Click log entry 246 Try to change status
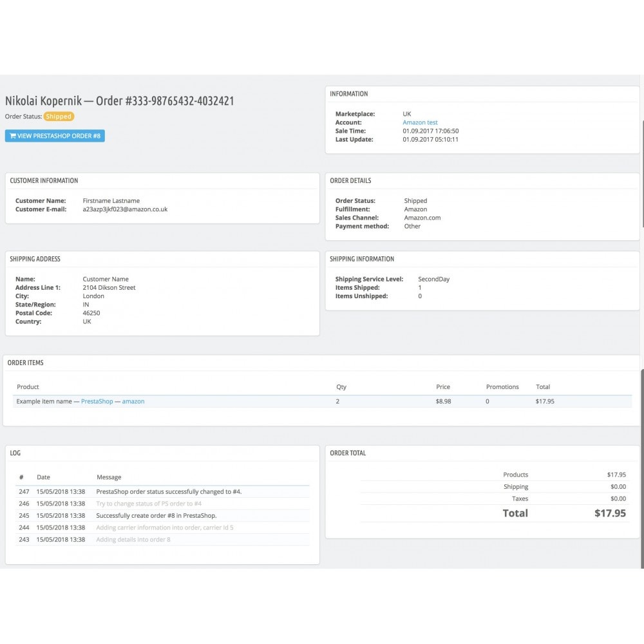Viewport: 644px width, 644px height. [149, 504]
